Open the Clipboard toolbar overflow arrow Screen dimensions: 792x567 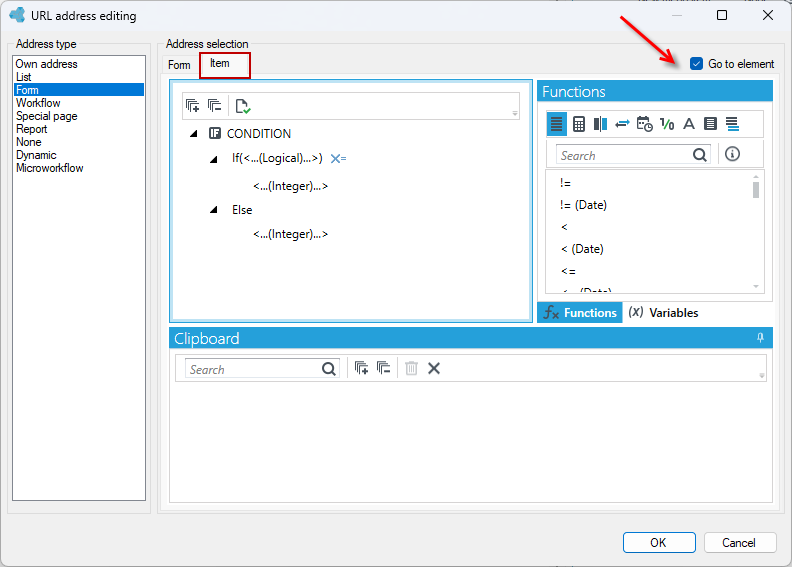762,375
